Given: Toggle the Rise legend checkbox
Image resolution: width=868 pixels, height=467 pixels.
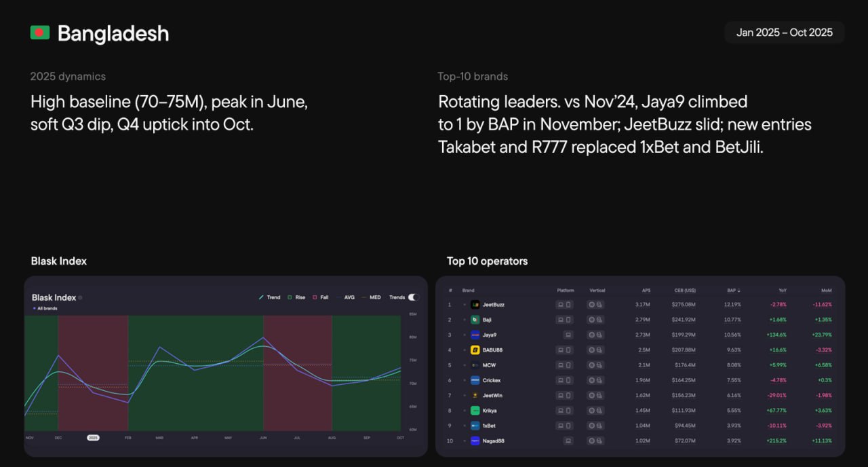Looking at the screenshot, I should pos(290,297).
